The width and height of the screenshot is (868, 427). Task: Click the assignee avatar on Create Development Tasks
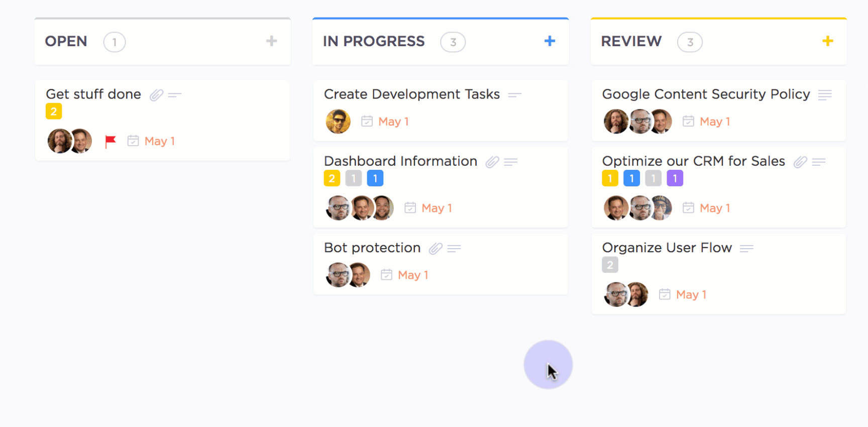coord(338,122)
